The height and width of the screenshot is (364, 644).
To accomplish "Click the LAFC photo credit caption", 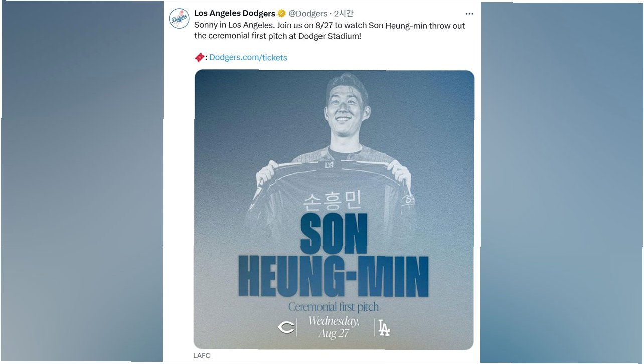I will pos(202,356).
